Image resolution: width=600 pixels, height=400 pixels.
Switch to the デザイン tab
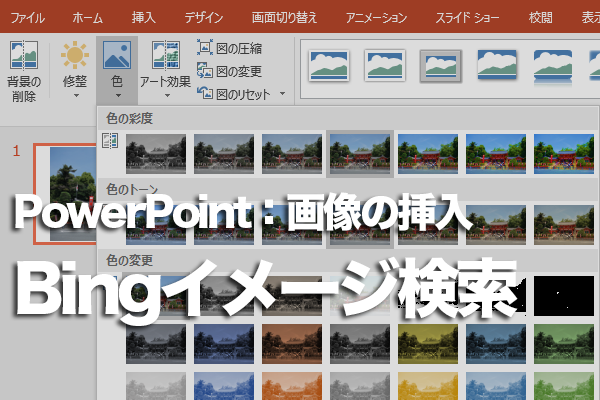point(204,18)
